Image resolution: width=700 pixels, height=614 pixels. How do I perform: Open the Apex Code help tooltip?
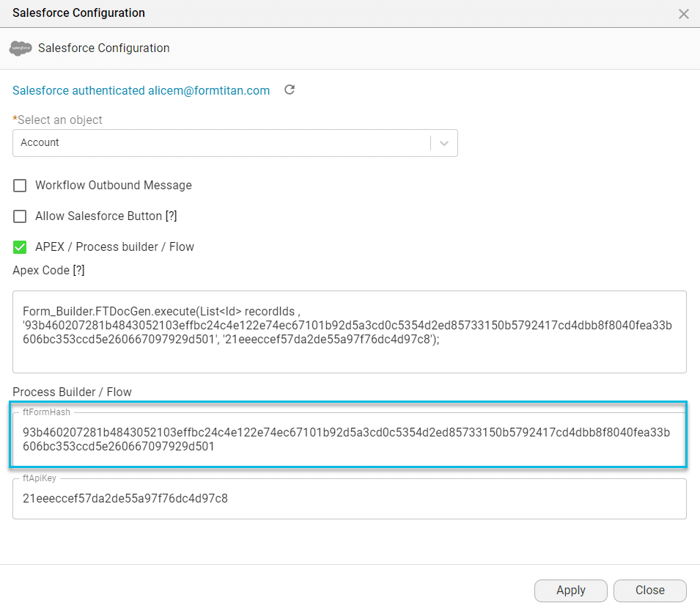click(78, 270)
